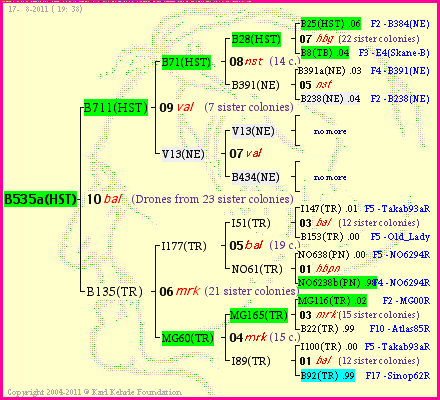Image resolution: width=440 pixels, height=400 pixels.
Task: Click B391(NE) third-generation node
Action: tap(255, 85)
